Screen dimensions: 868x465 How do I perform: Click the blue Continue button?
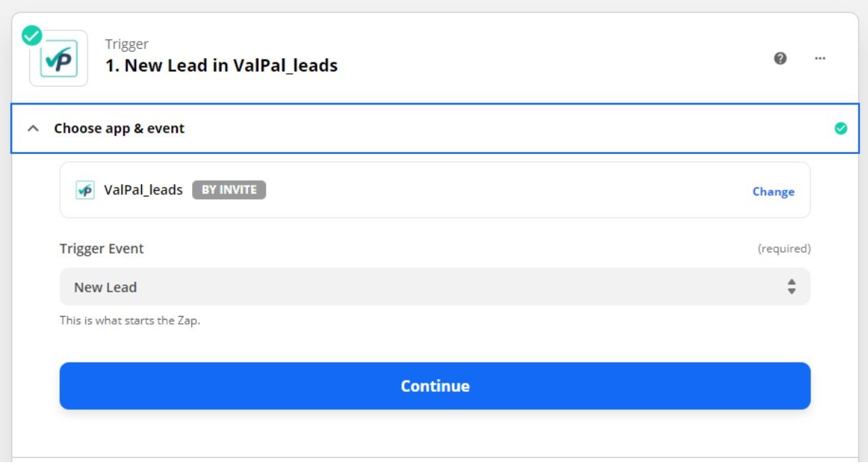[x=435, y=385]
